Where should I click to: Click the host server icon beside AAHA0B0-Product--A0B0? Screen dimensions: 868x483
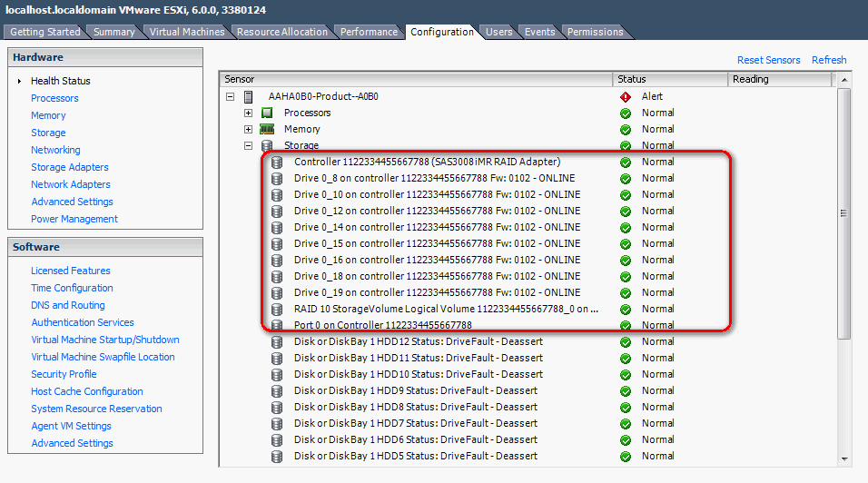coord(249,97)
